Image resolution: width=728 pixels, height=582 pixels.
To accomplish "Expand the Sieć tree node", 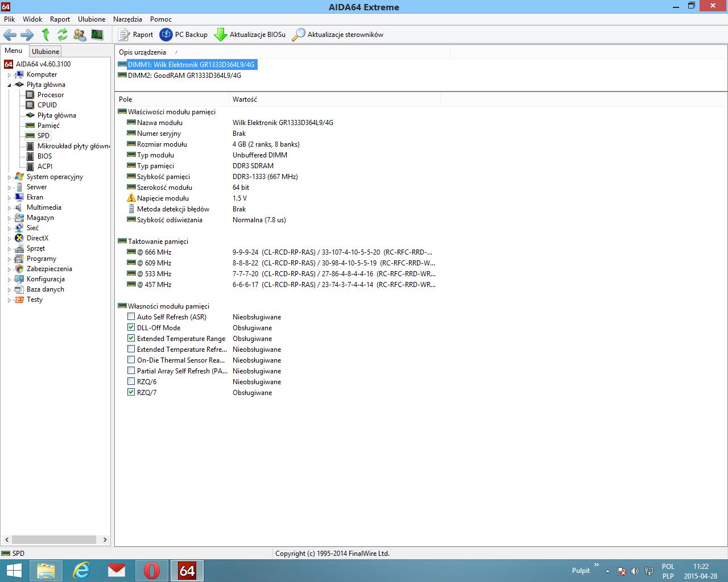I will coord(9,228).
